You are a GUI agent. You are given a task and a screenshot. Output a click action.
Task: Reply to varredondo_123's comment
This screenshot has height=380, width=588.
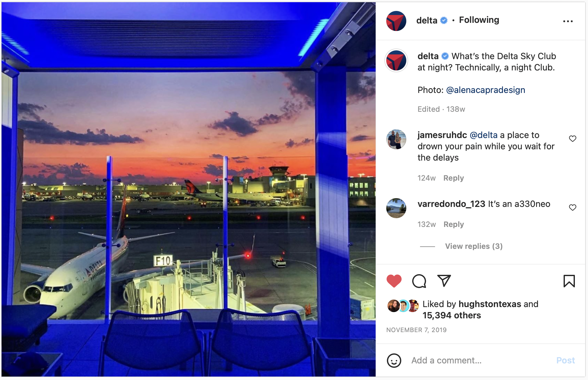(x=454, y=224)
